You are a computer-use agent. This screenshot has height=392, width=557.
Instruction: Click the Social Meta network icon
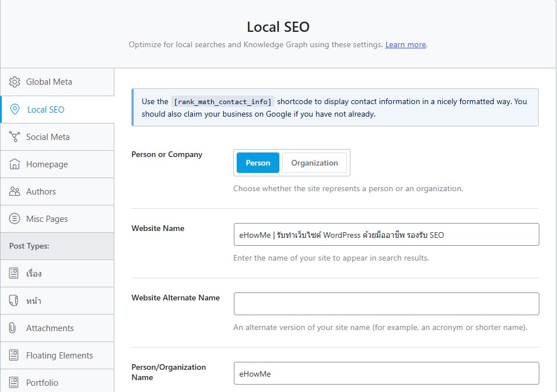click(x=15, y=137)
